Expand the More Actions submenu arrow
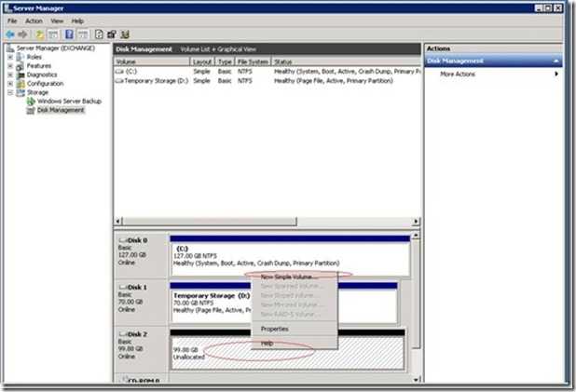This screenshot has height=392, width=576. pos(556,74)
